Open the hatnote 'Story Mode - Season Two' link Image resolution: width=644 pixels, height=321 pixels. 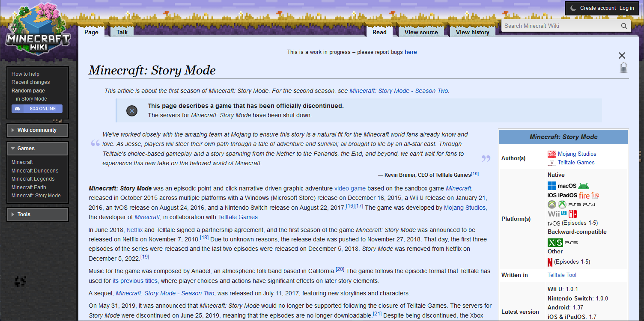coord(399,91)
